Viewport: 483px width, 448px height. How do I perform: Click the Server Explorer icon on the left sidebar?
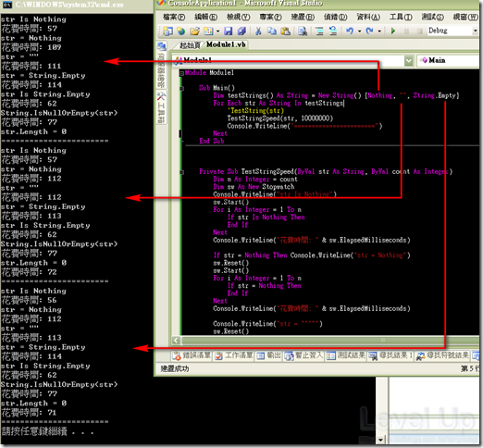(x=161, y=46)
